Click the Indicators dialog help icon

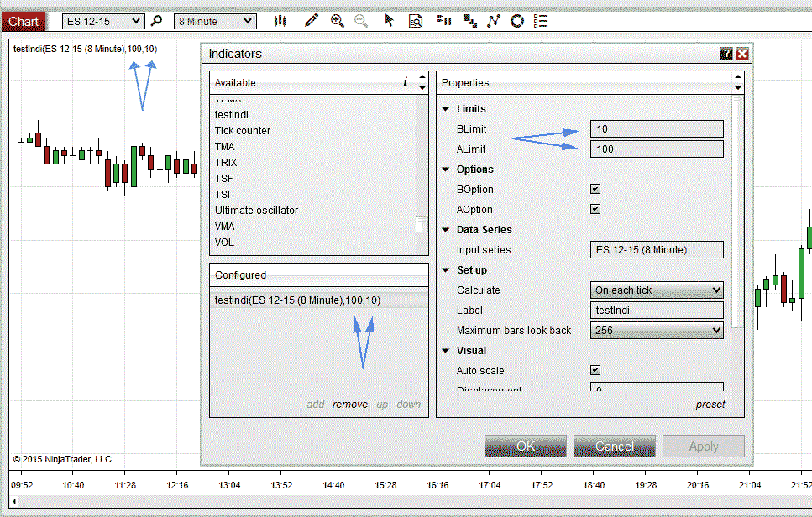tap(726, 54)
